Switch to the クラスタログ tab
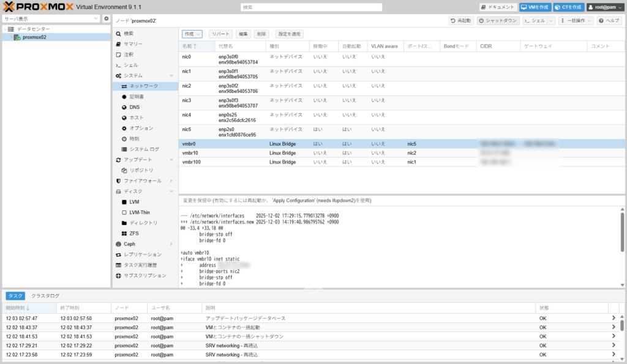The image size is (627, 364). click(45, 296)
